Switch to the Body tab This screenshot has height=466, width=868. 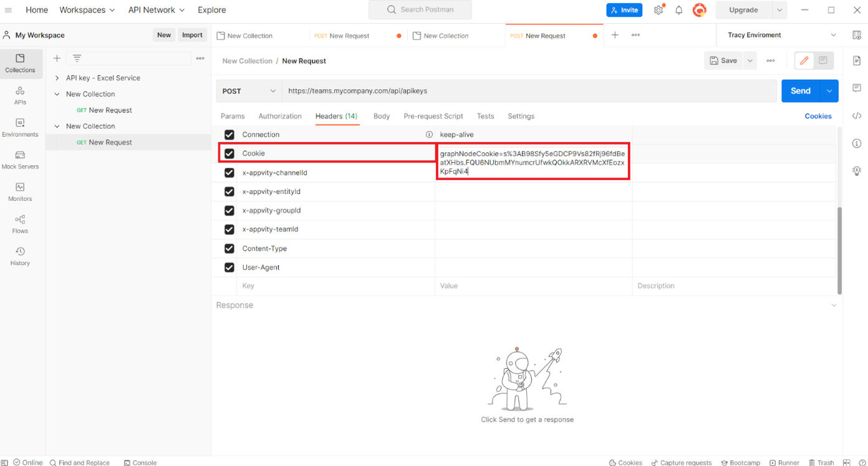point(381,116)
